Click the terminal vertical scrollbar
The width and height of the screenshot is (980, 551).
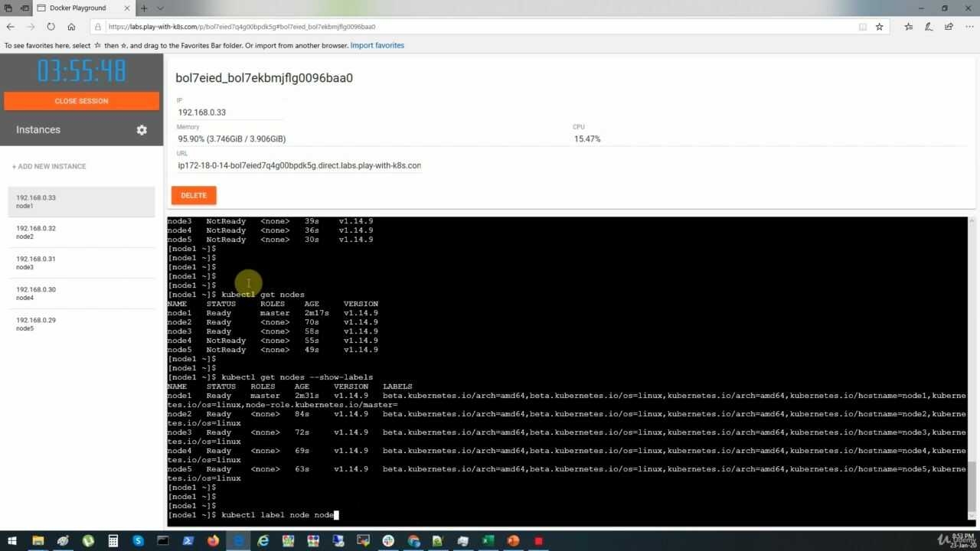pos(972,371)
